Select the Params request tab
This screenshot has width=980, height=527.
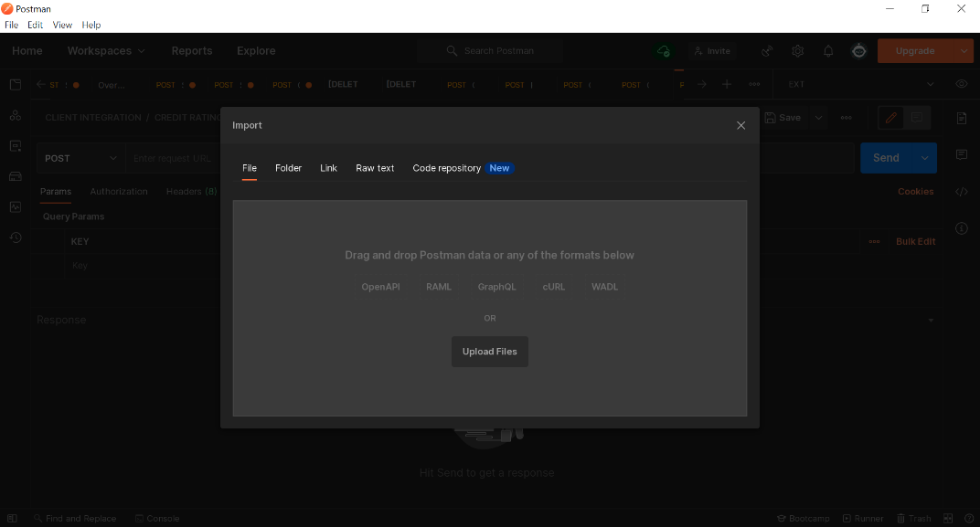pos(56,192)
